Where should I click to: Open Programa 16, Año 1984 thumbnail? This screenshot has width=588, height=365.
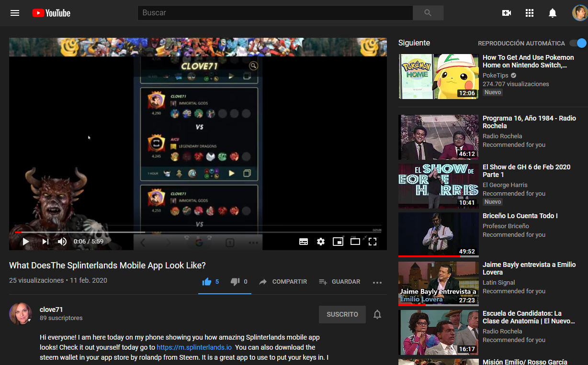pyautogui.click(x=439, y=137)
